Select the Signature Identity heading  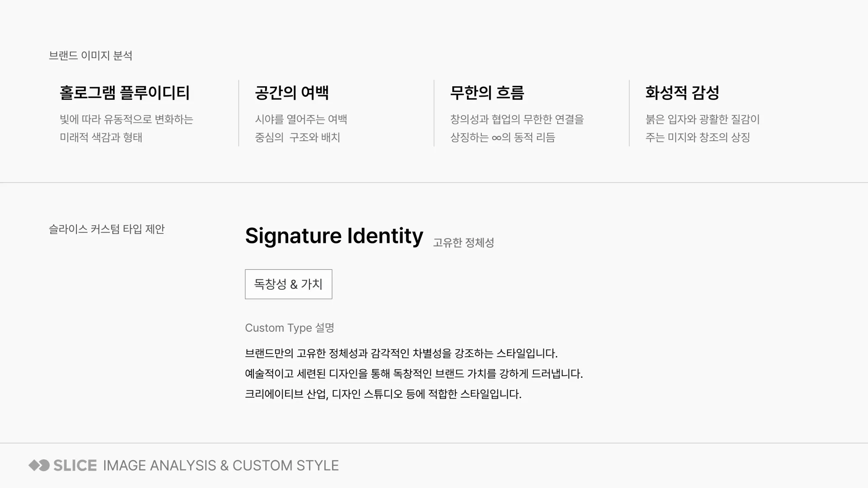click(x=334, y=236)
